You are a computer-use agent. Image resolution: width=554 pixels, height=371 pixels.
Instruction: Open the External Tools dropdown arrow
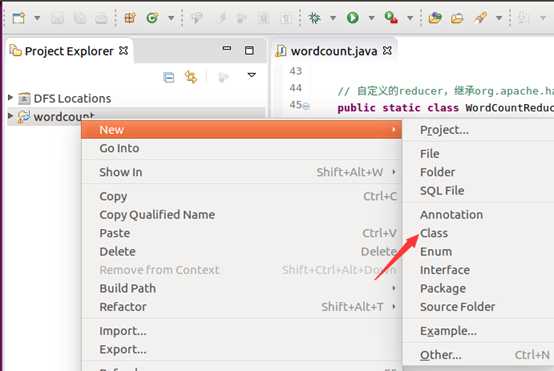coord(410,18)
